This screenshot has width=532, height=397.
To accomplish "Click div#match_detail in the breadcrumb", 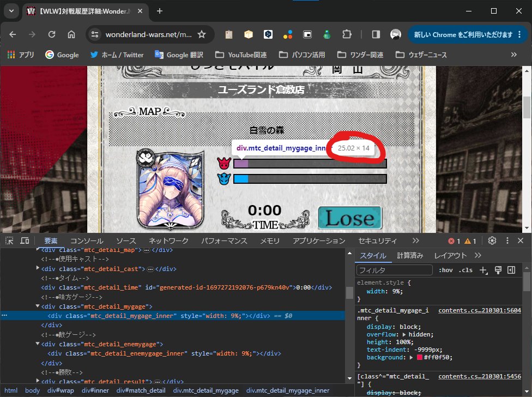I will click(141, 390).
